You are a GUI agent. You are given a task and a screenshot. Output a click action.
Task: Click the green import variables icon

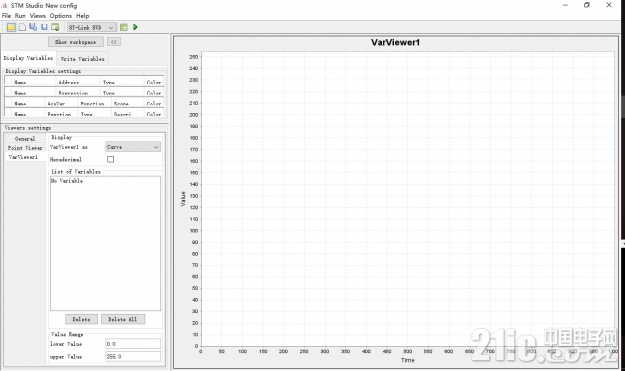(55, 27)
